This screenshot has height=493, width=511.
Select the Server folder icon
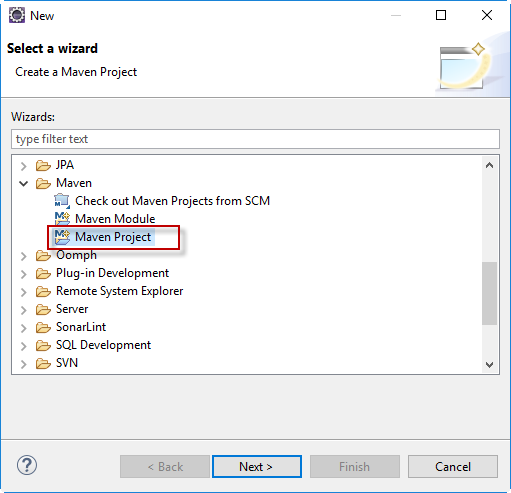(x=43, y=309)
